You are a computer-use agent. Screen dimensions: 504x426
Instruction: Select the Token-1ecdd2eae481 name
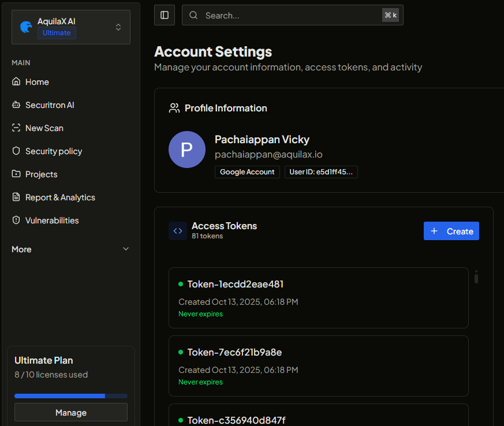[x=236, y=284]
